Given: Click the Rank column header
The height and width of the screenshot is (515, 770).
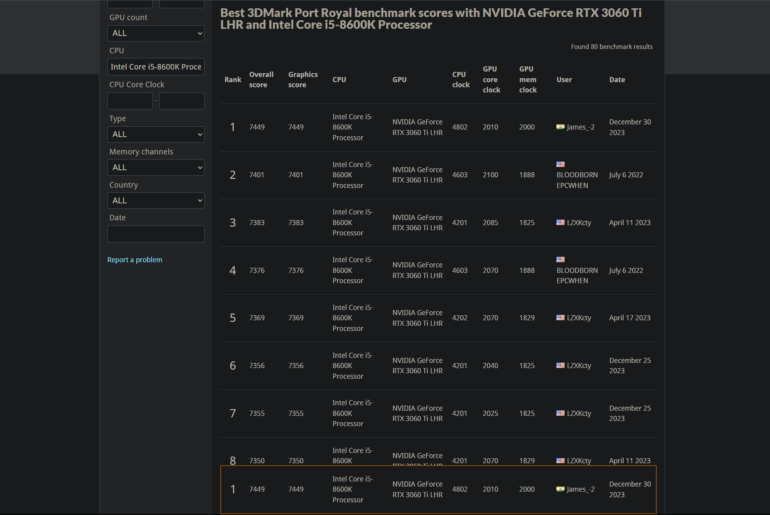Looking at the screenshot, I should pos(233,80).
